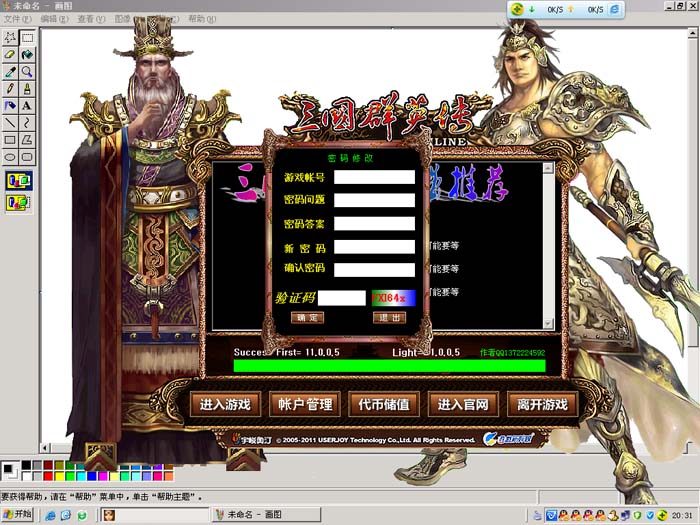Select the transparent background drawing option
Image resolution: width=700 pixels, height=525 pixels.
(x=19, y=203)
